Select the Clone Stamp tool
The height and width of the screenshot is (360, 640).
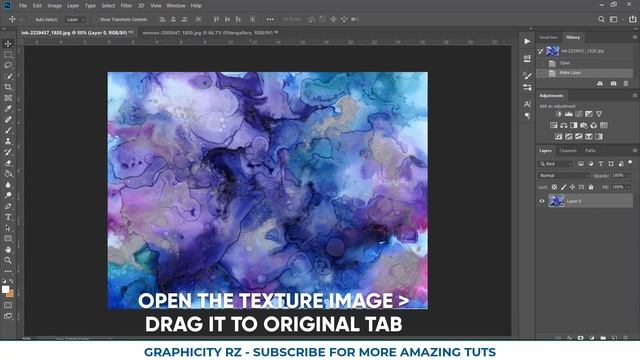[8, 141]
